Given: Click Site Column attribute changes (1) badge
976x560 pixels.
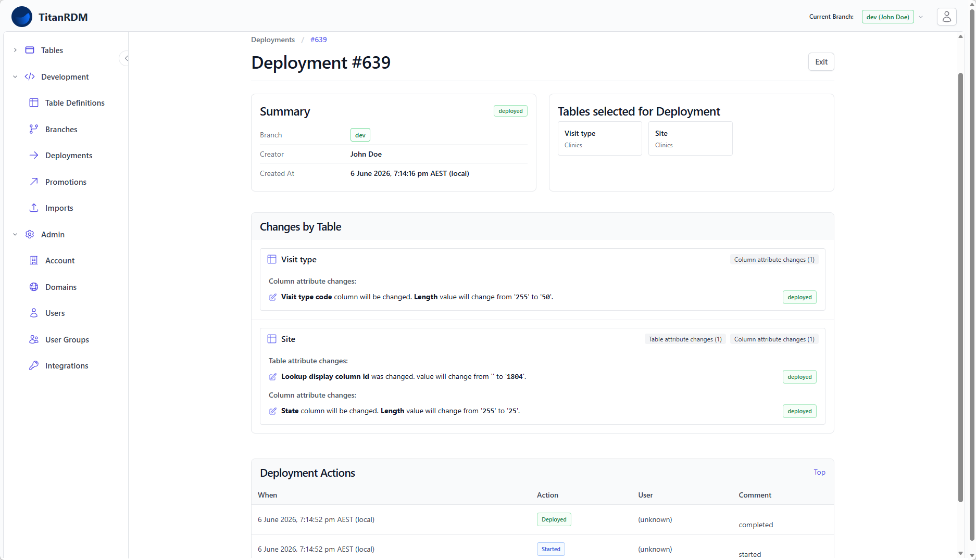Looking at the screenshot, I should [x=774, y=339].
